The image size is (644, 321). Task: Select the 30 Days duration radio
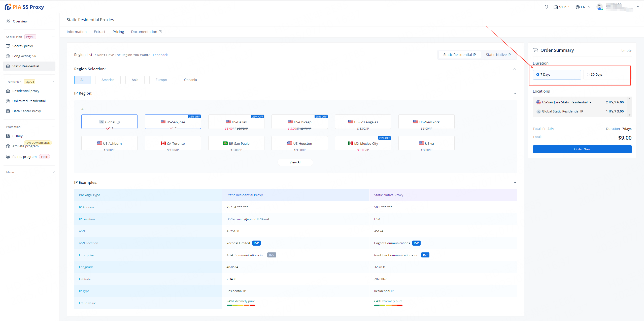[x=588, y=75]
